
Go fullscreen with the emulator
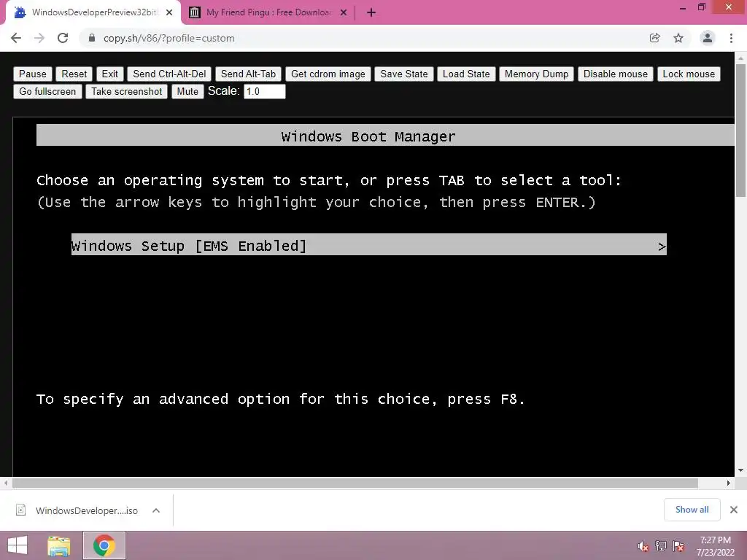pos(47,91)
